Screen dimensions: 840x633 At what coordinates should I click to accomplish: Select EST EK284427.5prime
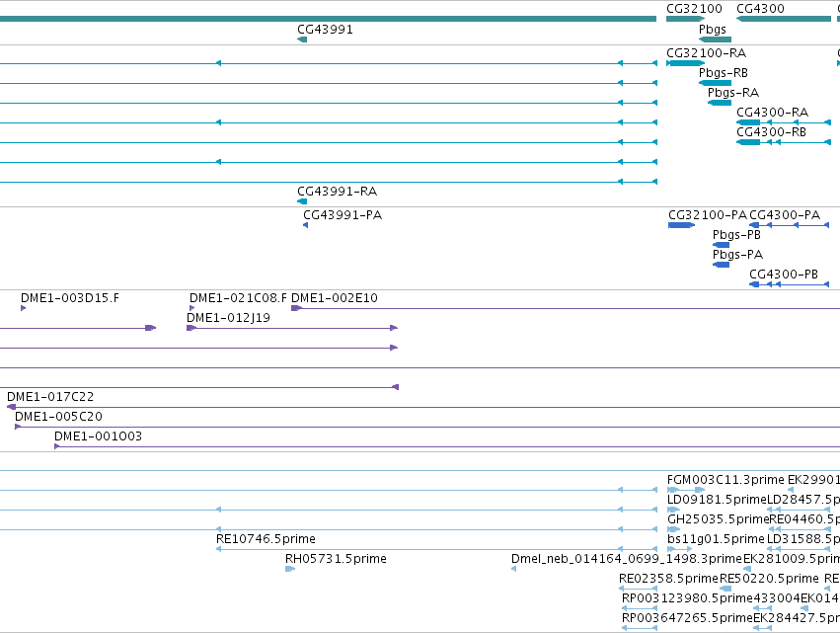(763, 628)
